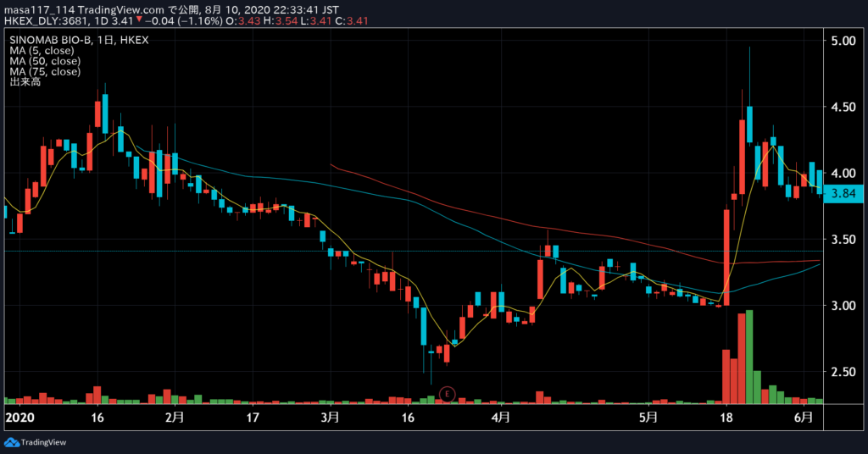Select the MA (50, close) legend
Screen dimensions: 868x454
(45, 61)
